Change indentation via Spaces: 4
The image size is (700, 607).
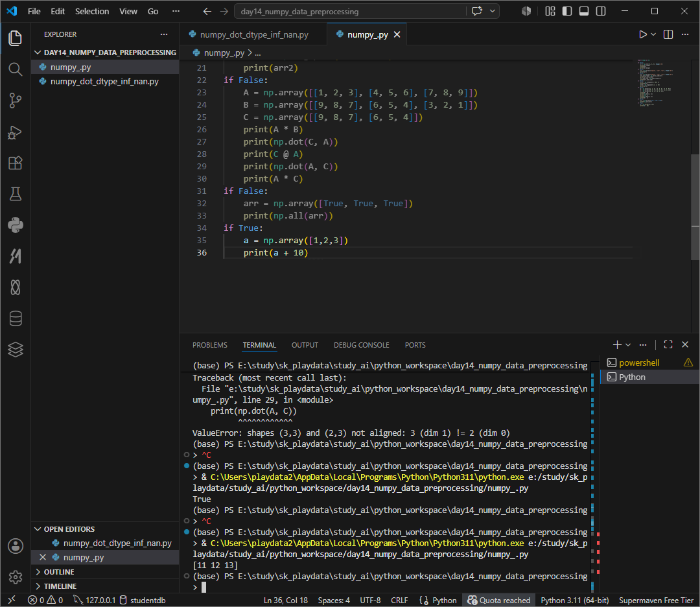point(334,600)
